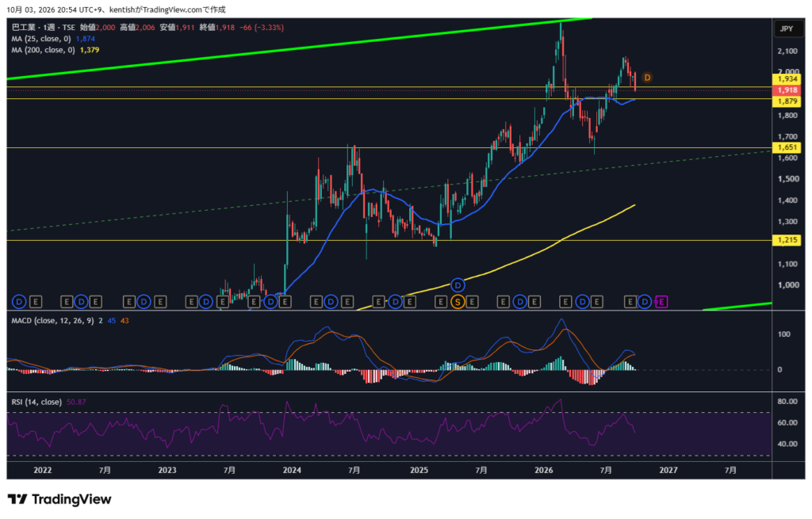Click the MA 200 value 1,379
The image size is (812, 519).
[90, 50]
